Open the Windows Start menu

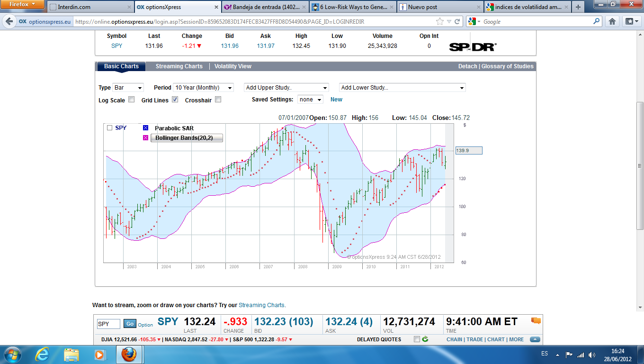(11, 355)
